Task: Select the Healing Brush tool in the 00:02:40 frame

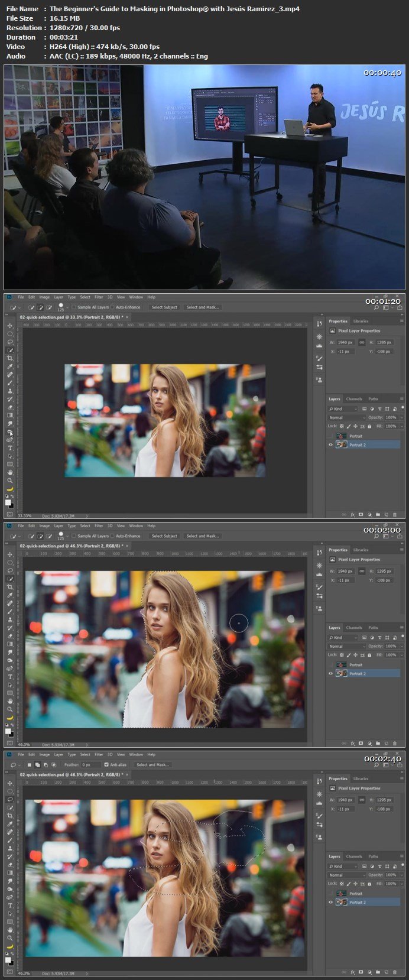Action: point(9,832)
